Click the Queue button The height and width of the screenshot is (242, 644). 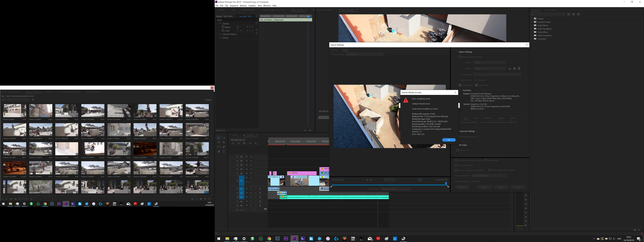[484, 187]
